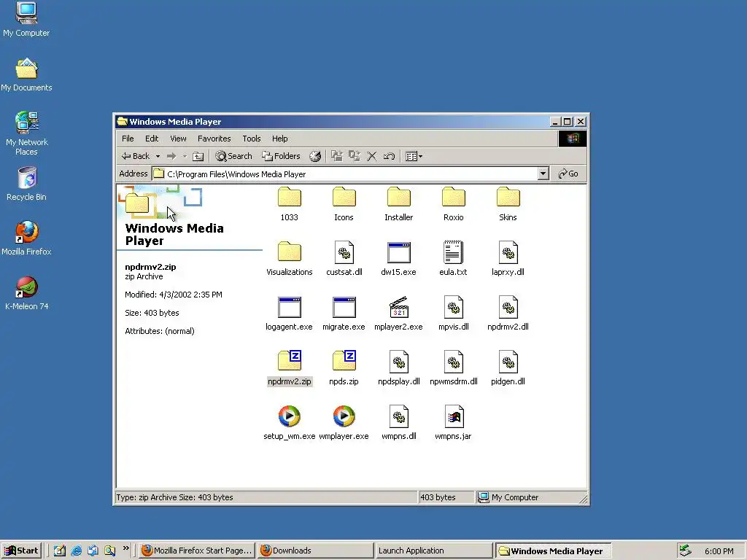
Task: Select setup_wm.exe media player icon
Action: pos(289,416)
